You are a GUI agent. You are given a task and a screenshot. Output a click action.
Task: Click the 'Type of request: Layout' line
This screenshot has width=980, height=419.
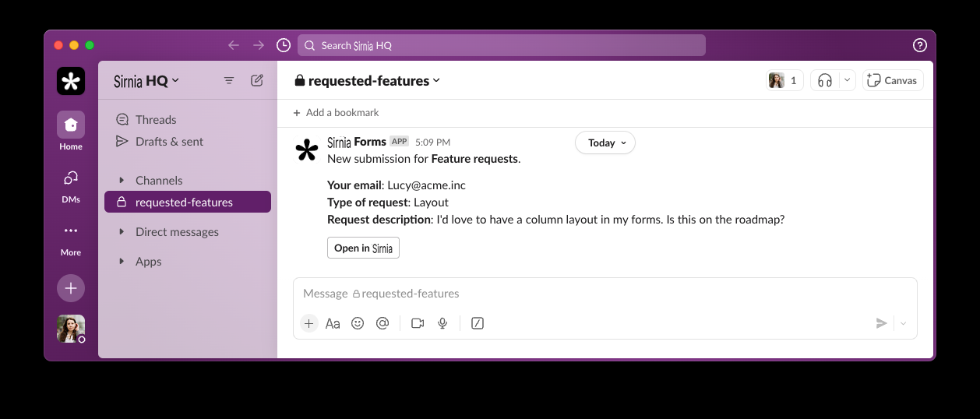(x=388, y=202)
